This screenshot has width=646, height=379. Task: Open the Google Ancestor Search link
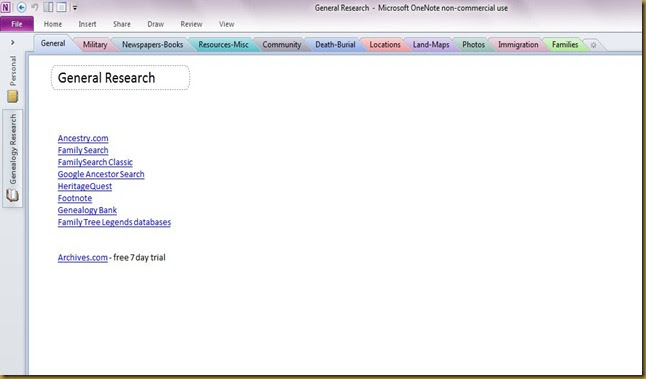[x=101, y=174]
